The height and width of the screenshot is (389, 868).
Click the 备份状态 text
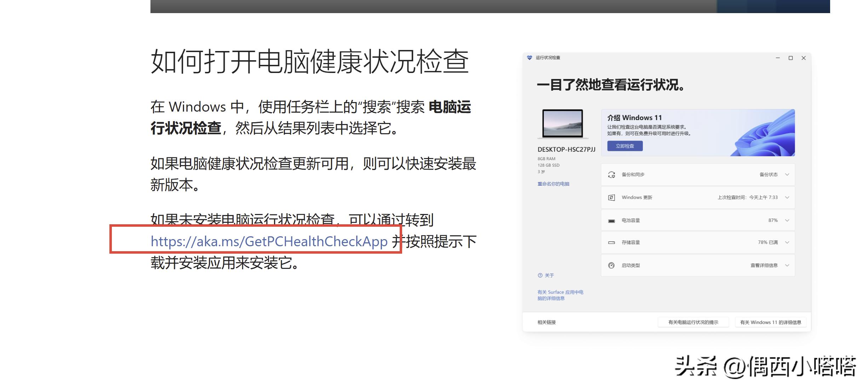pos(769,174)
